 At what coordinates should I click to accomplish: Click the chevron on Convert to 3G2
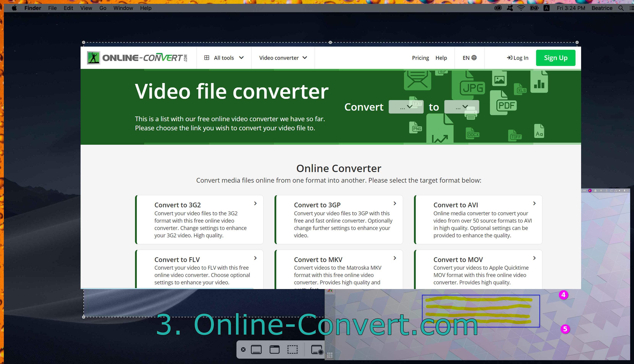tap(255, 204)
